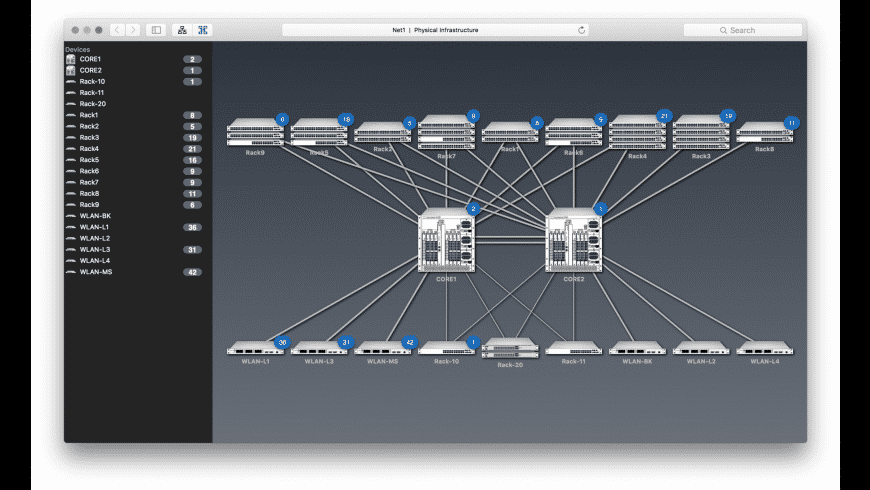Select the Rack6 switch stack in the diagram
Viewport: 870px width, 490px height.
[x=574, y=132]
